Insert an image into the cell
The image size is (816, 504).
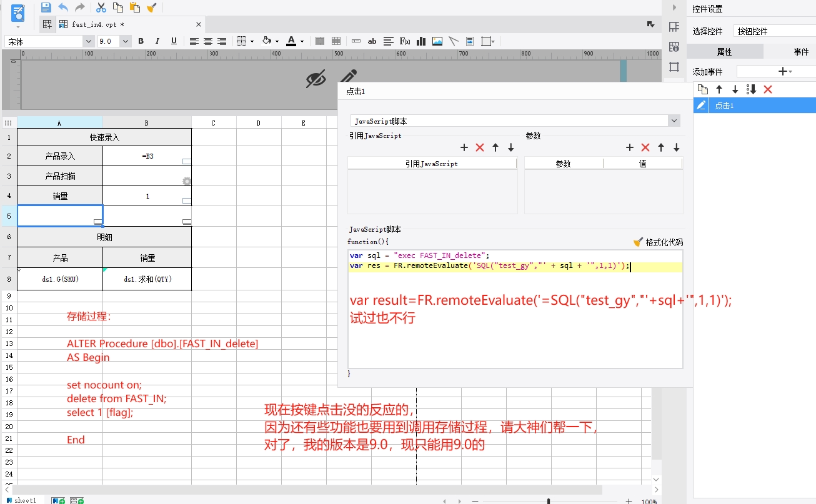(437, 41)
